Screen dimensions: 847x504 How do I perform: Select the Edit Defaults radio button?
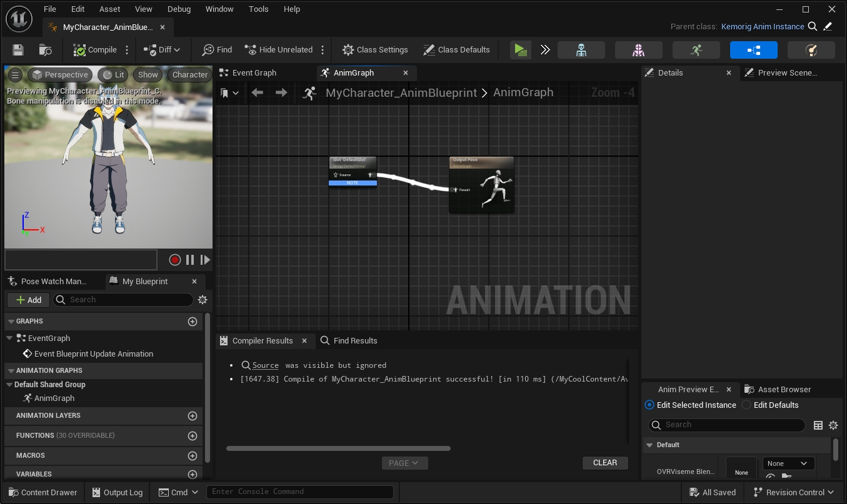point(746,405)
